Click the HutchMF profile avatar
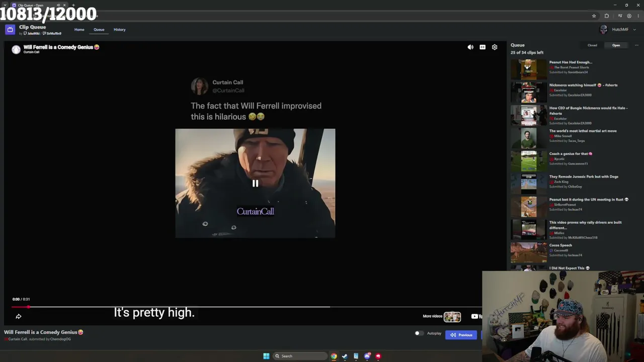Screen dimensions: 644x362 (x=604, y=30)
